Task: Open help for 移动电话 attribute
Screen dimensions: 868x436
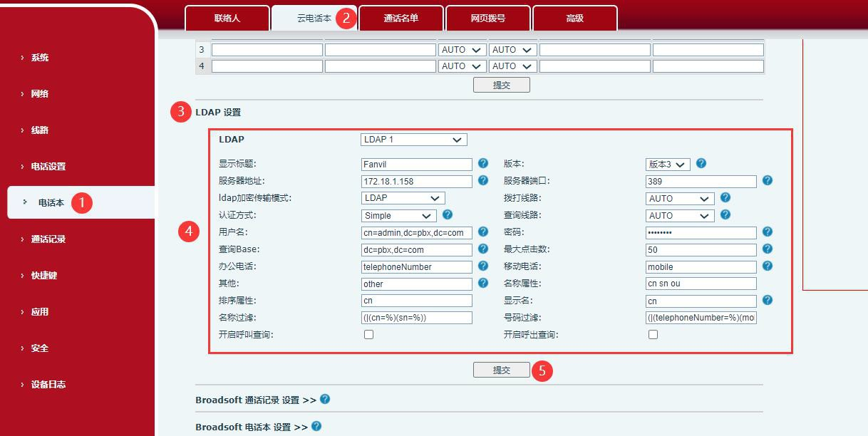Action: coord(767,266)
